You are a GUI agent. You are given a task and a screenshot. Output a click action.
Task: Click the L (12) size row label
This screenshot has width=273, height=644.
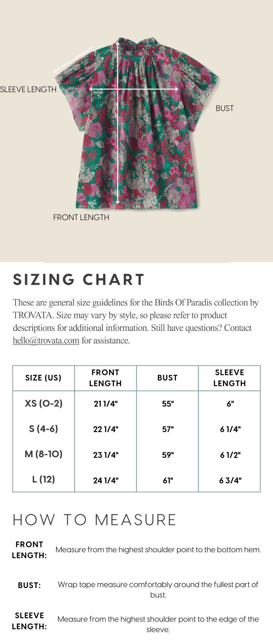(x=44, y=479)
